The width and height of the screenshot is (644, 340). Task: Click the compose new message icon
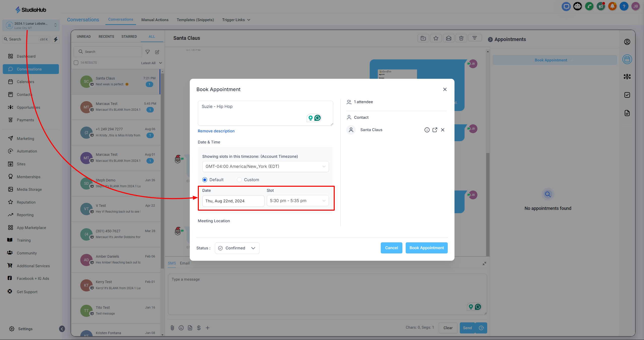click(x=157, y=52)
